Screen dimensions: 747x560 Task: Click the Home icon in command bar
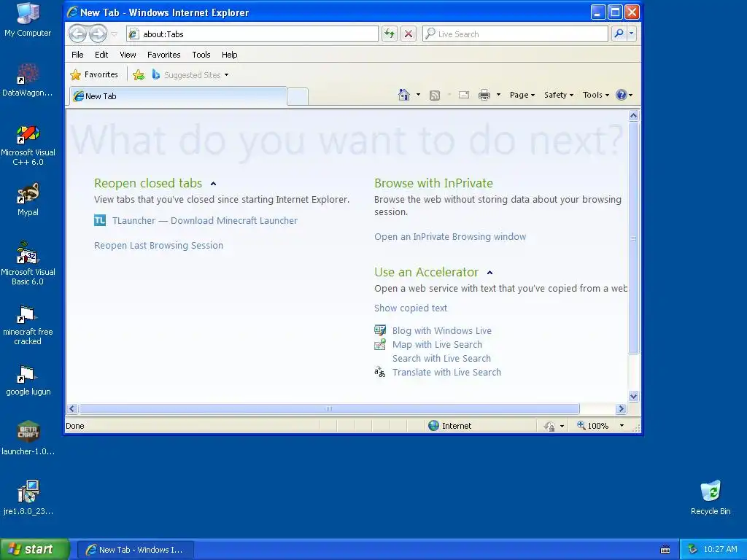(404, 95)
